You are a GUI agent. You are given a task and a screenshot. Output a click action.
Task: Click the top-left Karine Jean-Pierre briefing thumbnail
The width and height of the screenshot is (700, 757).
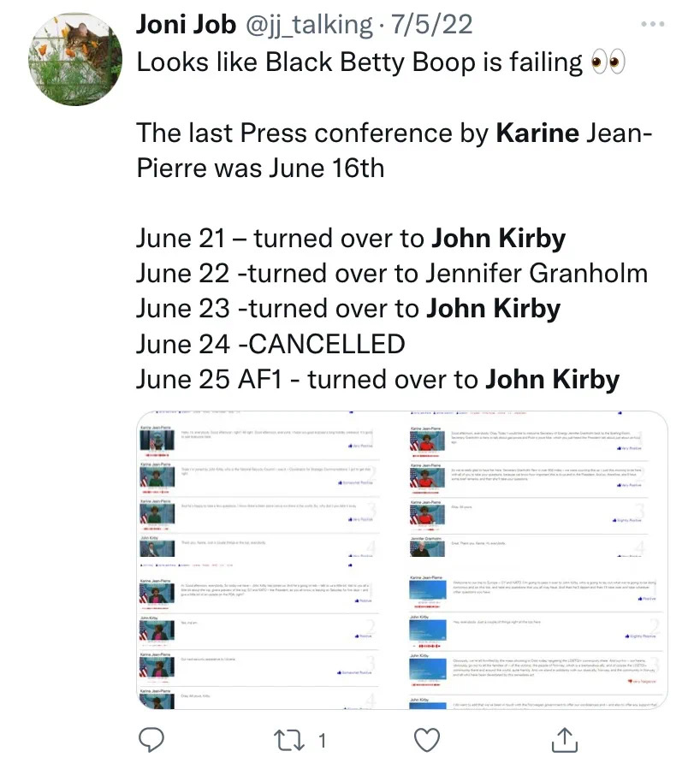tap(157, 441)
